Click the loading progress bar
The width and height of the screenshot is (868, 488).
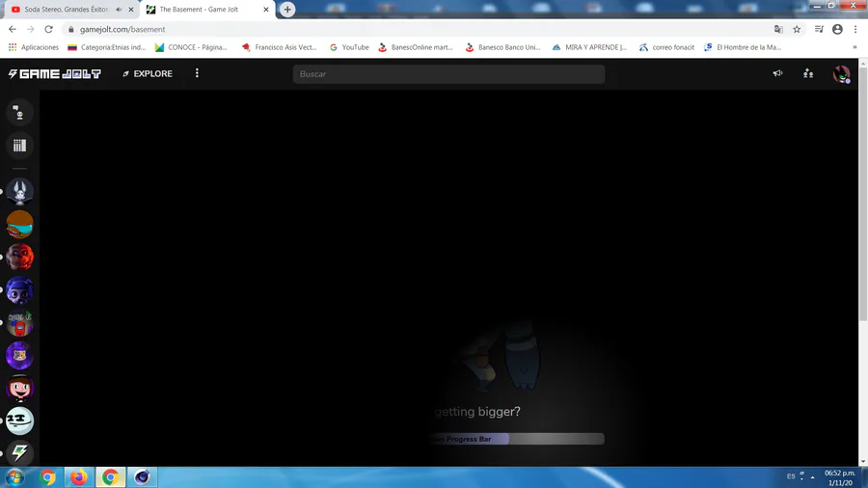tap(517, 439)
